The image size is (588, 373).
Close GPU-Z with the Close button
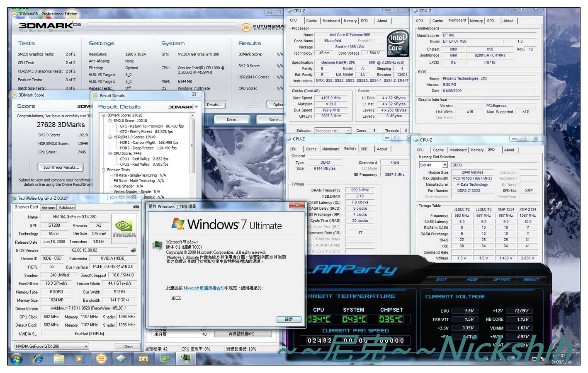click(x=128, y=346)
